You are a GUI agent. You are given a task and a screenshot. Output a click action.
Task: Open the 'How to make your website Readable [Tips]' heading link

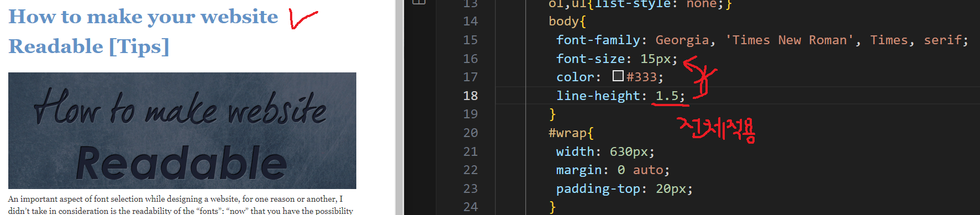tap(143, 32)
